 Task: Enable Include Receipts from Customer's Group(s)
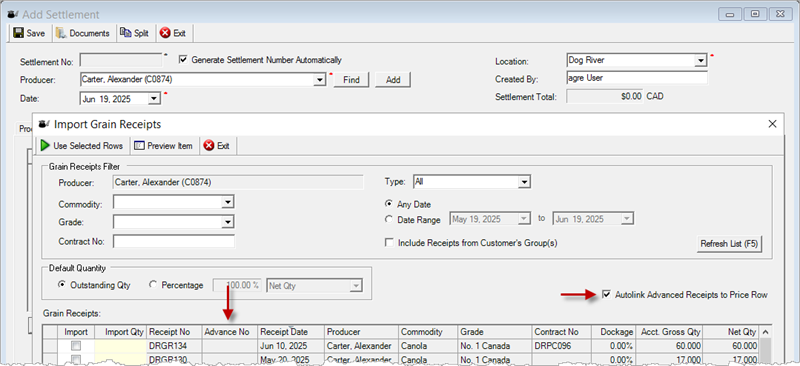[389, 243]
